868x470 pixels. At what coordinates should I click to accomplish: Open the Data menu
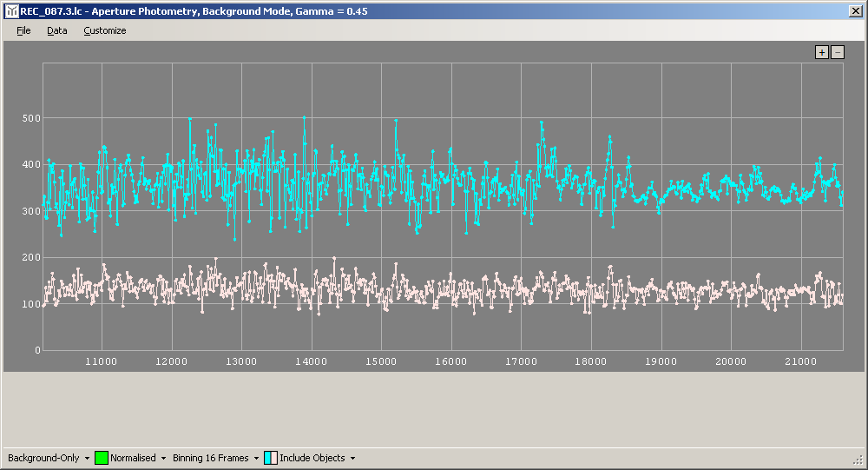pyautogui.click(x=57, y=30)
